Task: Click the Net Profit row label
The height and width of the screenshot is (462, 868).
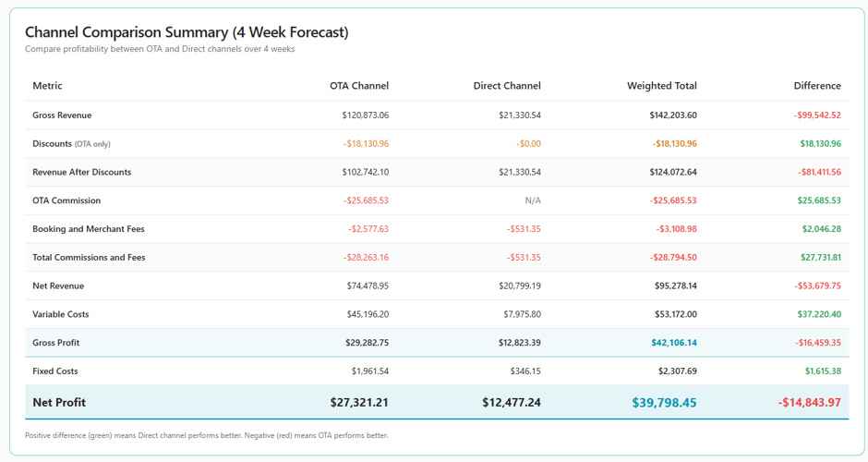Action: coord(59,403)
